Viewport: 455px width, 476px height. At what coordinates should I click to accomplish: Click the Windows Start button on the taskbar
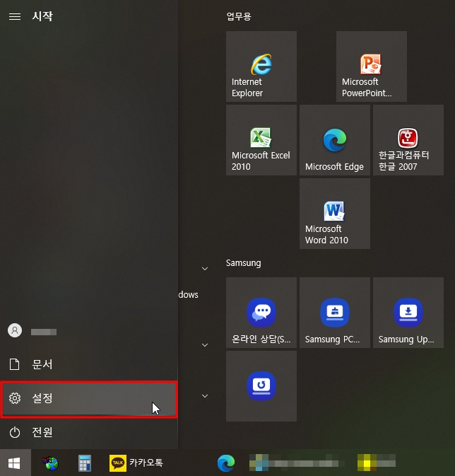coord(15,463)
